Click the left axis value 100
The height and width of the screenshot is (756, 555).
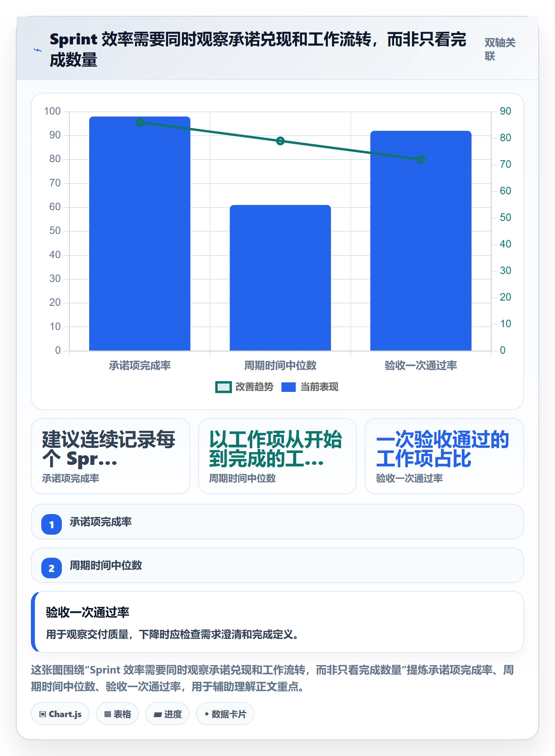52,111
